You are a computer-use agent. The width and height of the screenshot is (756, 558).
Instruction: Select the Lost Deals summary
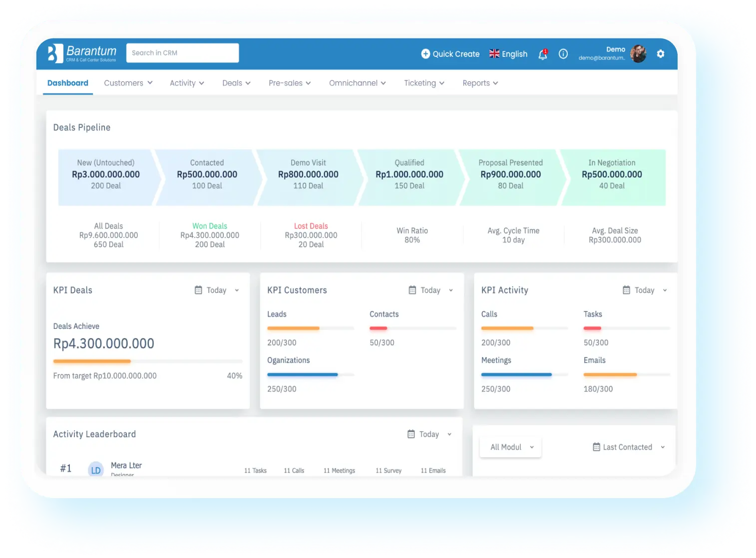click(x=311, y=235)
